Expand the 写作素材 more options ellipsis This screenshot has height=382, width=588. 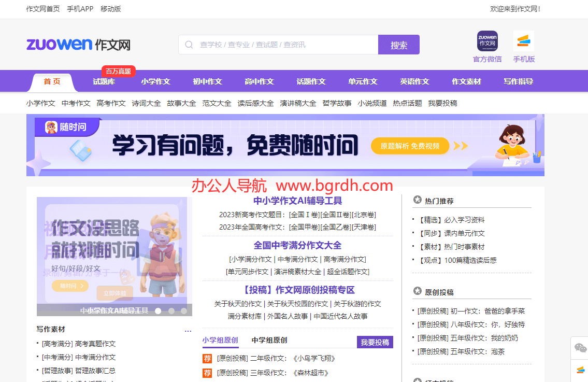pyautogui.click(x=188, y=330)
